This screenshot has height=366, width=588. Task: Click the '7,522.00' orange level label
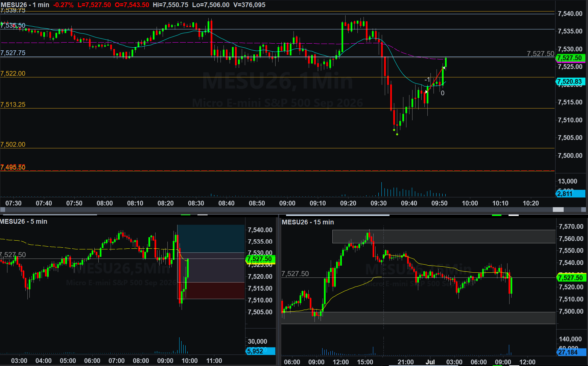tap(13, 73)
